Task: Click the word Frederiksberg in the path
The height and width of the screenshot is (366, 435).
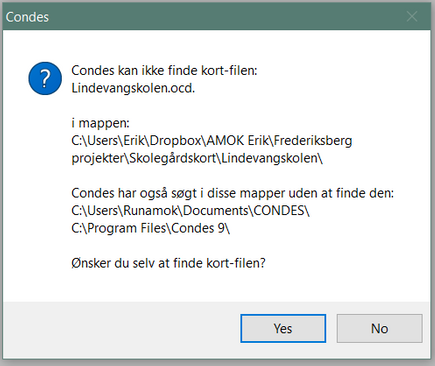Action: [313, 141]
